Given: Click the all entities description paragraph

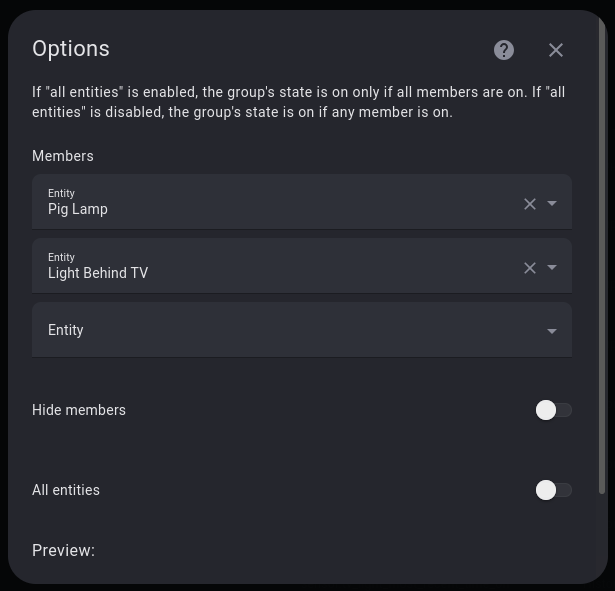Looking at the screenshot, I should 298,102.
